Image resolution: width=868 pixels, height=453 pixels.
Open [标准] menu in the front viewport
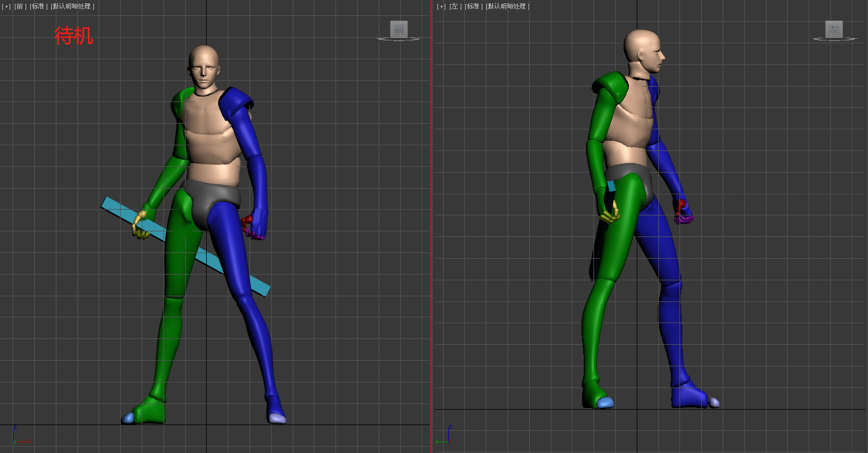pyautogui.click(x=39, y=6)
